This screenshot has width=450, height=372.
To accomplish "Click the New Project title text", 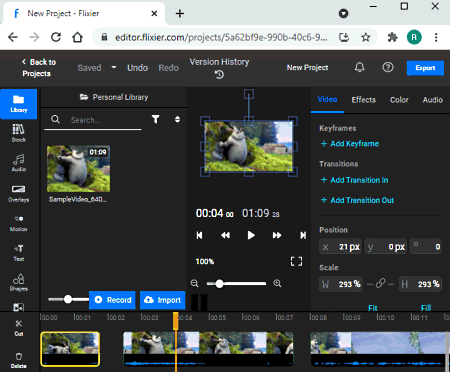I will (x=307, y=68).
